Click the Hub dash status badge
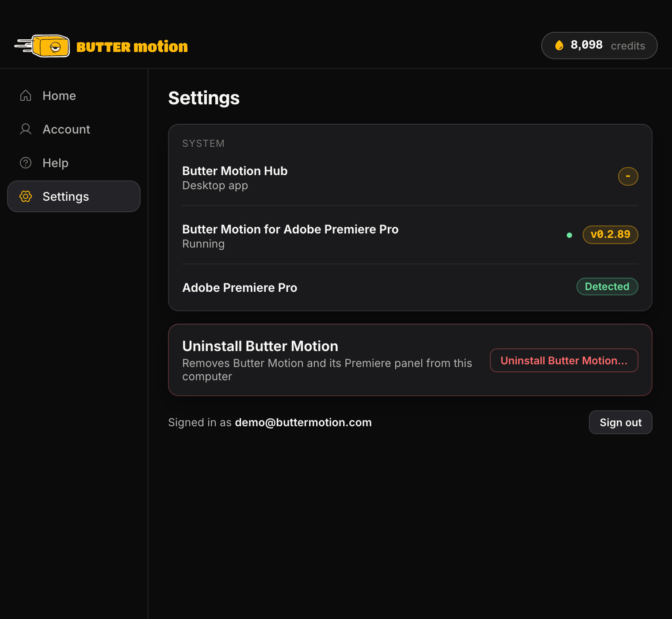Image resolution: width=672 pixels, height=619 pixels. click(628, 176)
